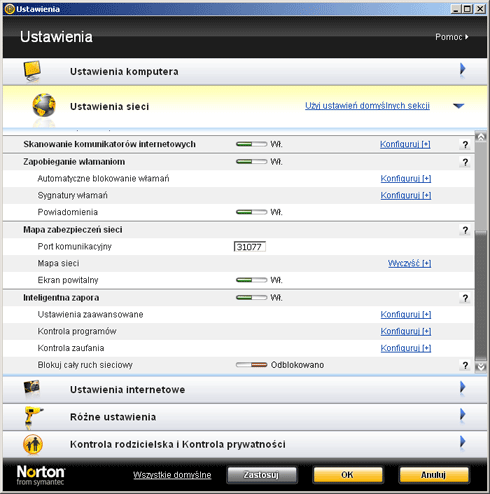Open help for Zapobieganie włamaniom question mark

[x=465, y=162]
